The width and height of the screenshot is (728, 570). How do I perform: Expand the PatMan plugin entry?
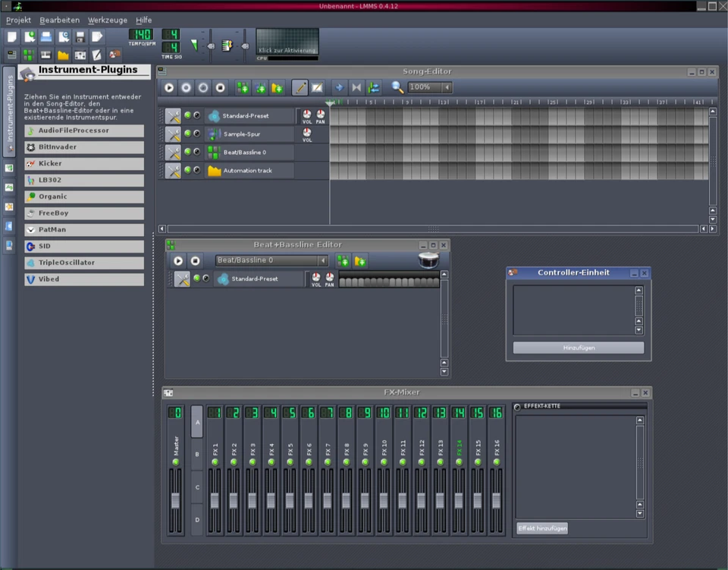[x=83, y=229]
